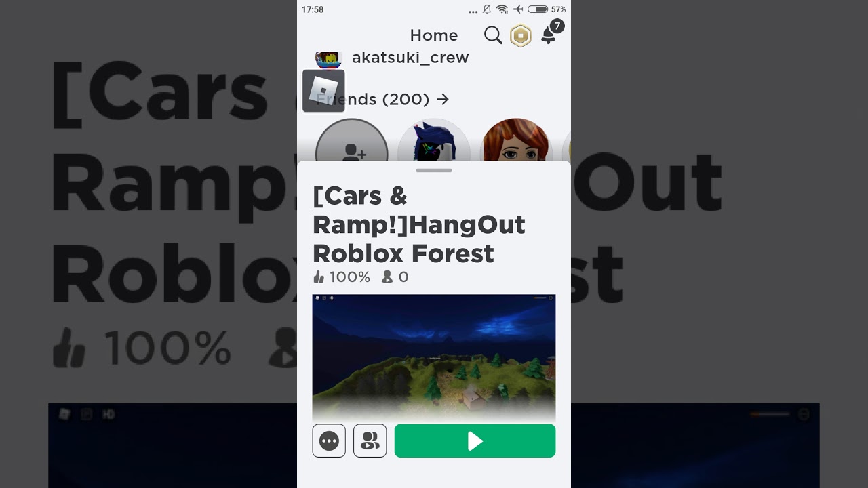Expand Friends (200) with the arrow
The image size is (868, 488).
(382, 99)
